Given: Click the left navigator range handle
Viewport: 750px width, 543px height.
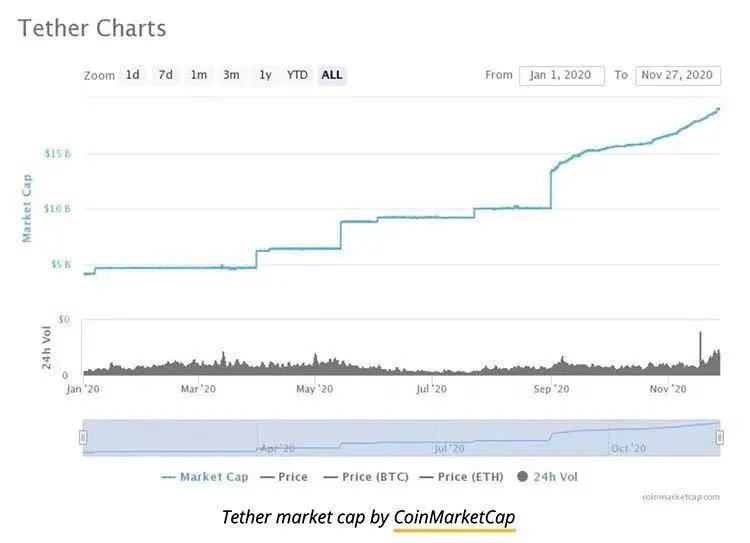Looking at the screenshot, I should (84, 437).
